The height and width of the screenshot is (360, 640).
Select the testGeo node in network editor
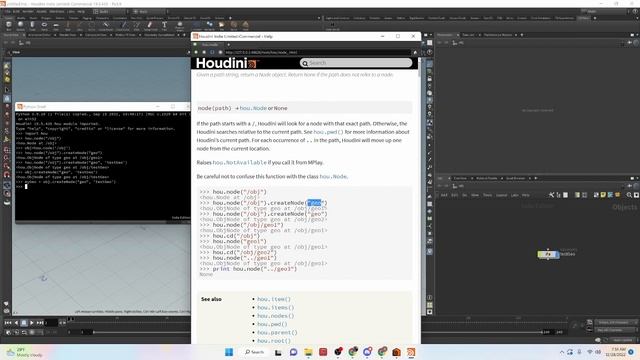(x=549, y=254)
